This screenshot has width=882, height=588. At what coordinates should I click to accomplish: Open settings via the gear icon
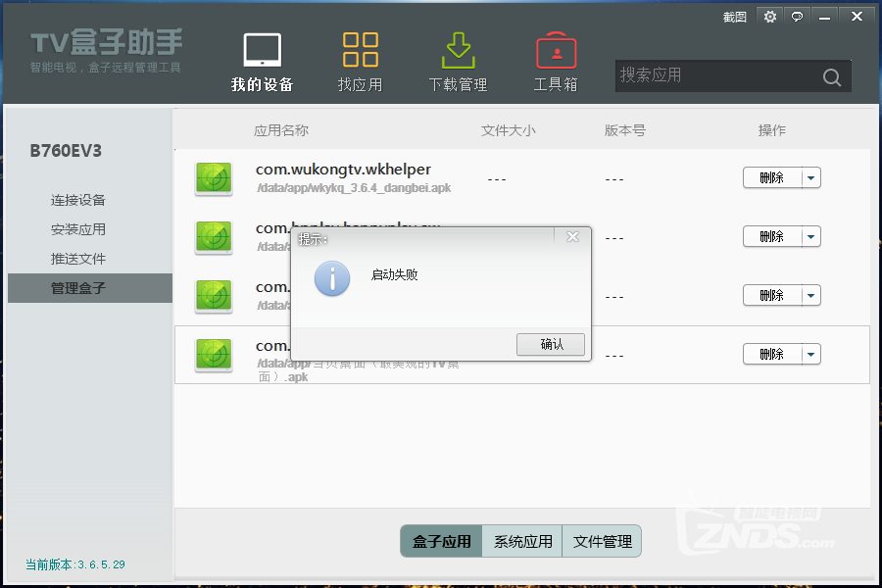770,17
